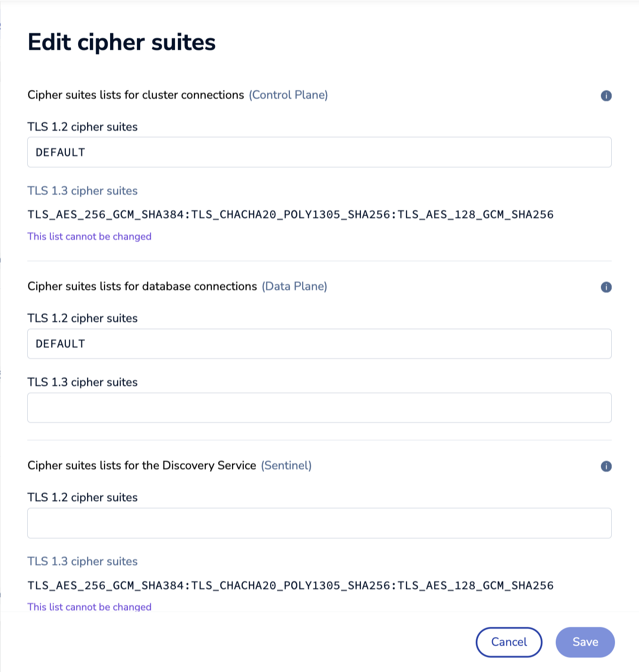Click the Sentinel "TLS 1.2 cipher suites" label
Viewport: 639px width, 672px height.
(82, 498)
